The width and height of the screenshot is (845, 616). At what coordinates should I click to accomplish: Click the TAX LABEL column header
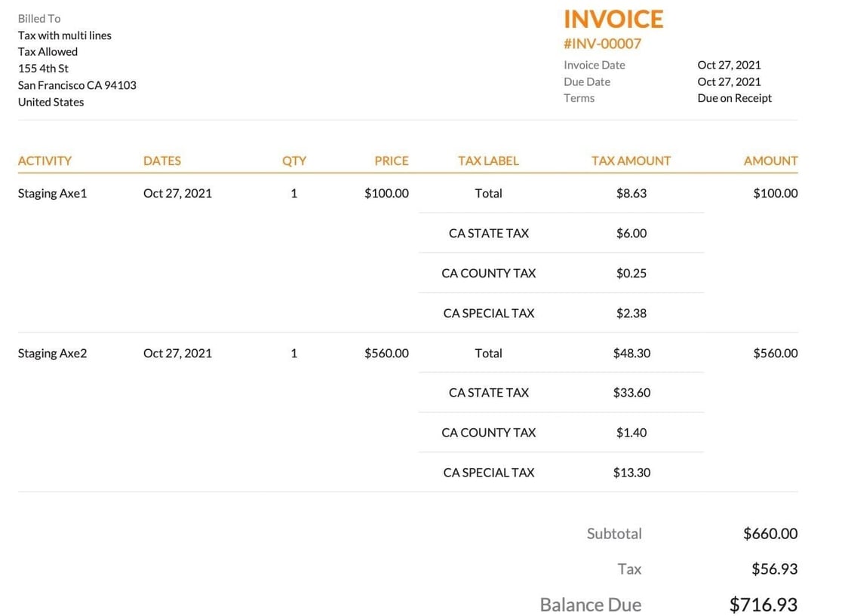[488, 161]
